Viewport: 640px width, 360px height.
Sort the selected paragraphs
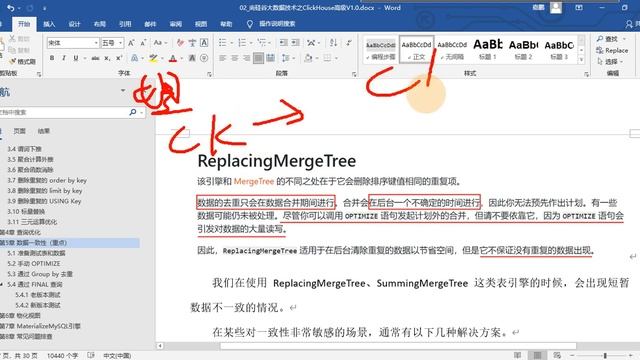[333, 43]
